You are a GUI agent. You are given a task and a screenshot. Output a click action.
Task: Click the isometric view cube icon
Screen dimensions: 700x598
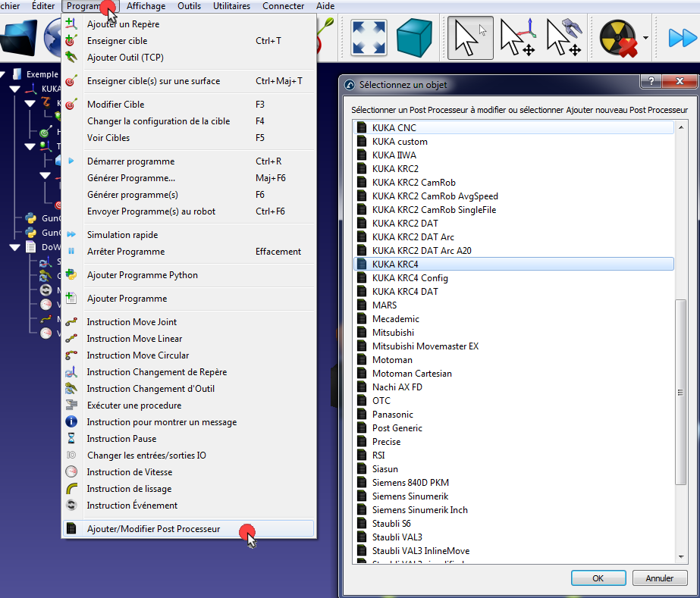tap(414, 38)
